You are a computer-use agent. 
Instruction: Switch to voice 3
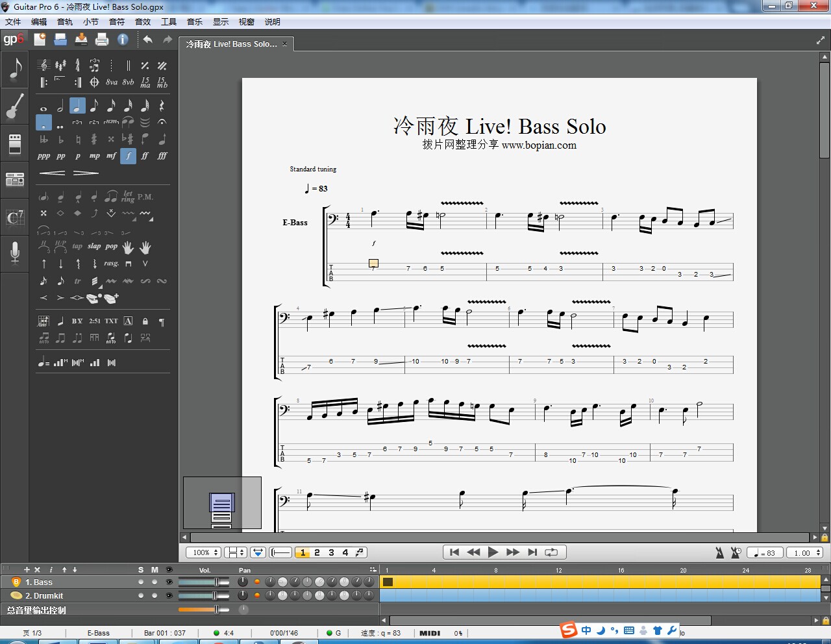(x=331, y=552)
